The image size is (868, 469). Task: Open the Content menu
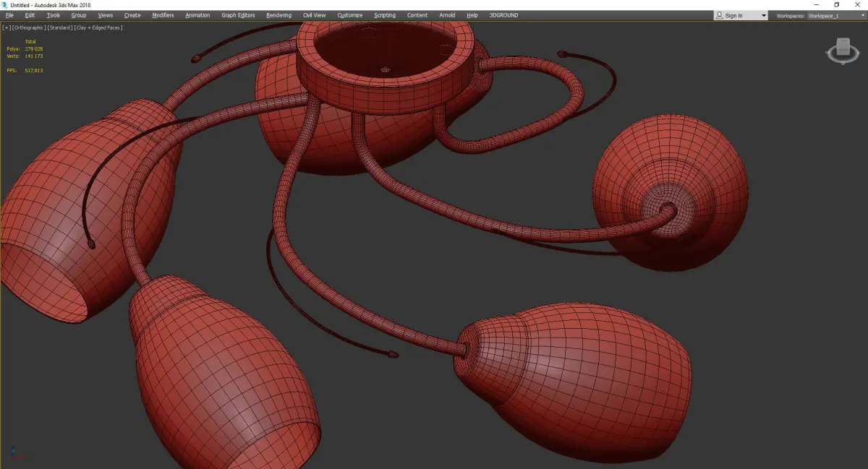tap(417, 15)
